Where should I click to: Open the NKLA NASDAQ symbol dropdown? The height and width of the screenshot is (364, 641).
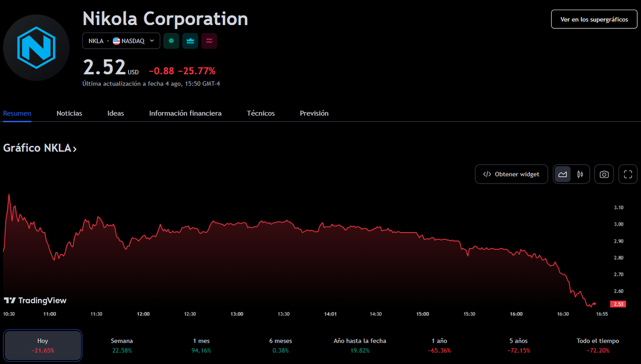click(121, 41)
